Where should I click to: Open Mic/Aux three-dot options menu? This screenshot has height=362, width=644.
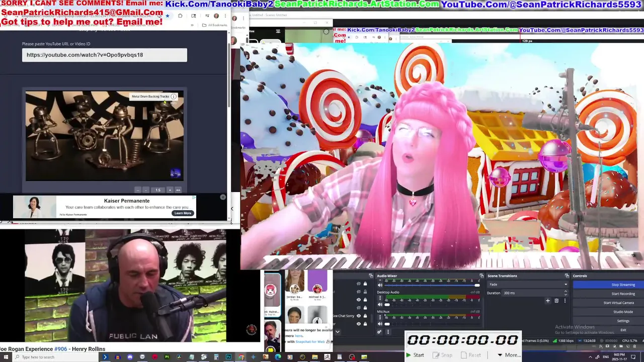[380, 317]
